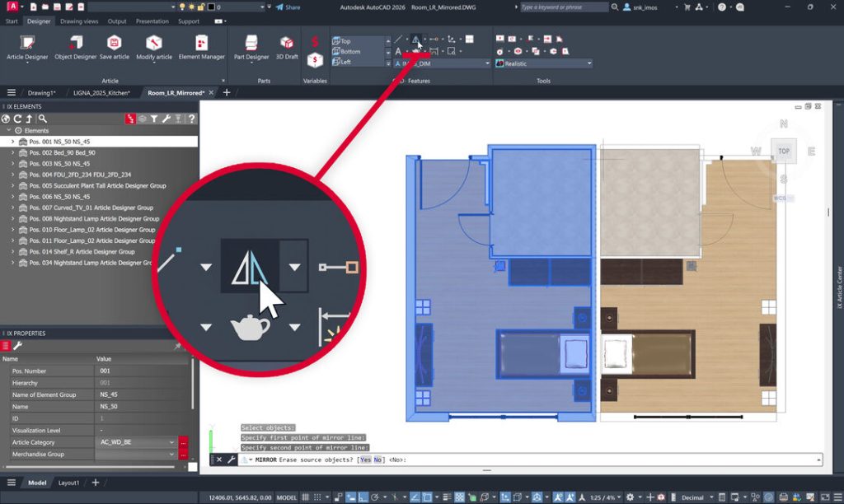This screenshot has width=844, height=504.
Task: Toggle the drawing grid display in status bar
Action: (305, 497)
